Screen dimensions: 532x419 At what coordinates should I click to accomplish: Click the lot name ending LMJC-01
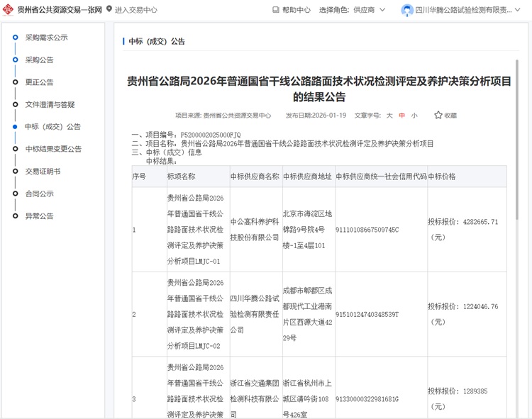click(x=196, y=230)
